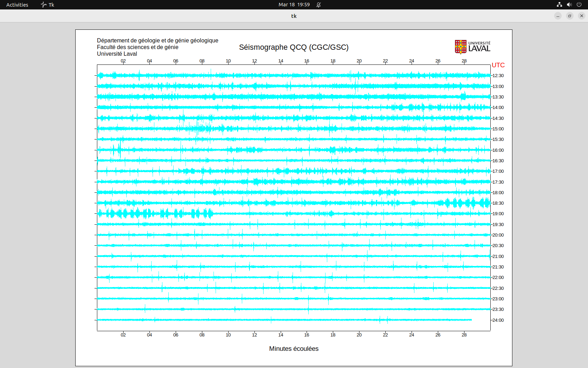588x368 pixels.
Task: Open the power menu icon
Action: pyautogui.click(x=579, y=5)
